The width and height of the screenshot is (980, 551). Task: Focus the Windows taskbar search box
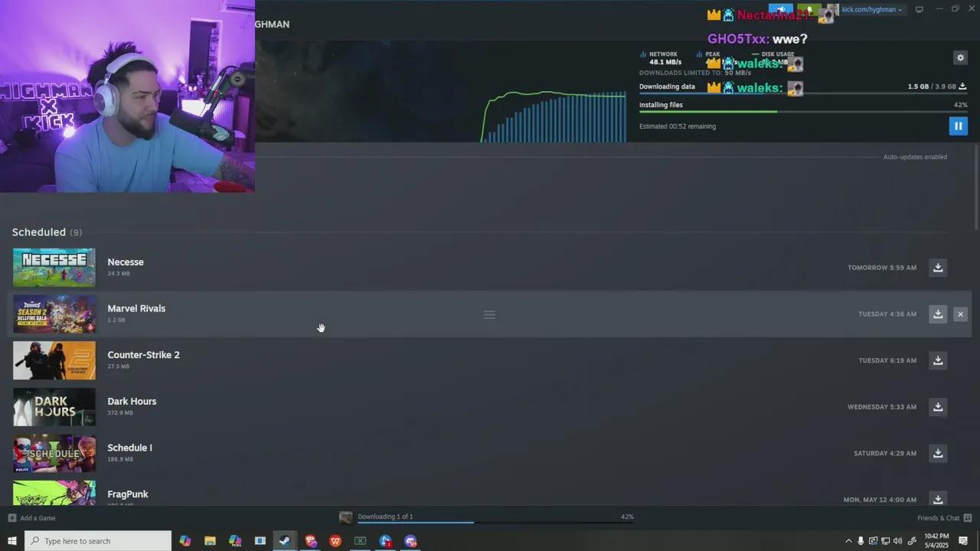point(98,541)
